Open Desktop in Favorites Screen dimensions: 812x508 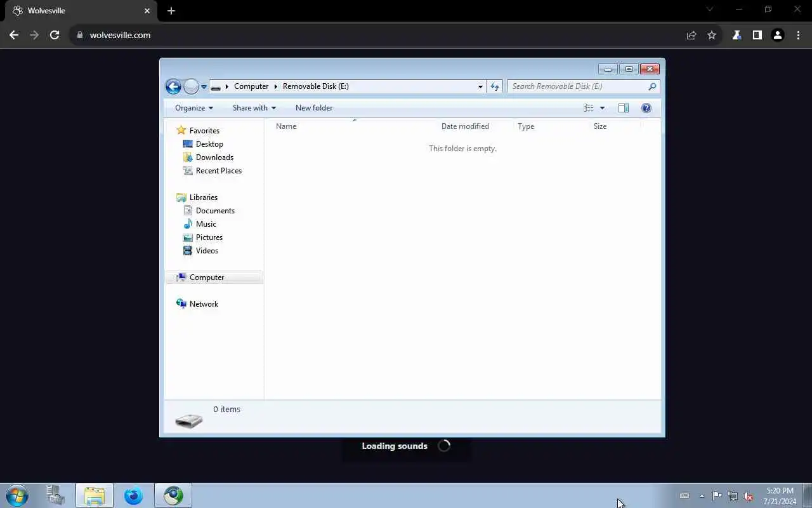(209, 144)
